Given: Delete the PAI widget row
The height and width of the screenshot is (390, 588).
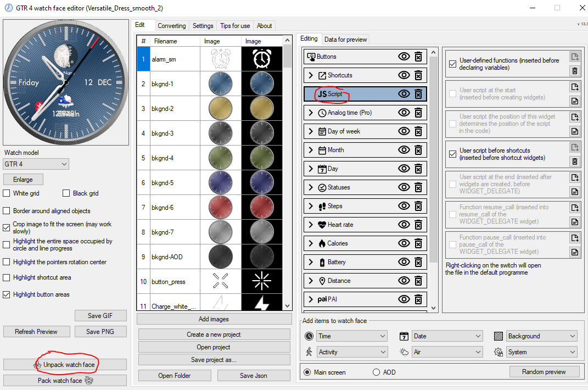Looking at the screenshot, I should point(418,299).
